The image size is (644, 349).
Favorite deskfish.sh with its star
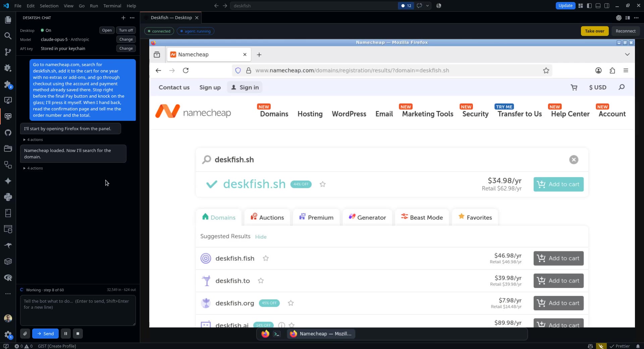(323, 184)
